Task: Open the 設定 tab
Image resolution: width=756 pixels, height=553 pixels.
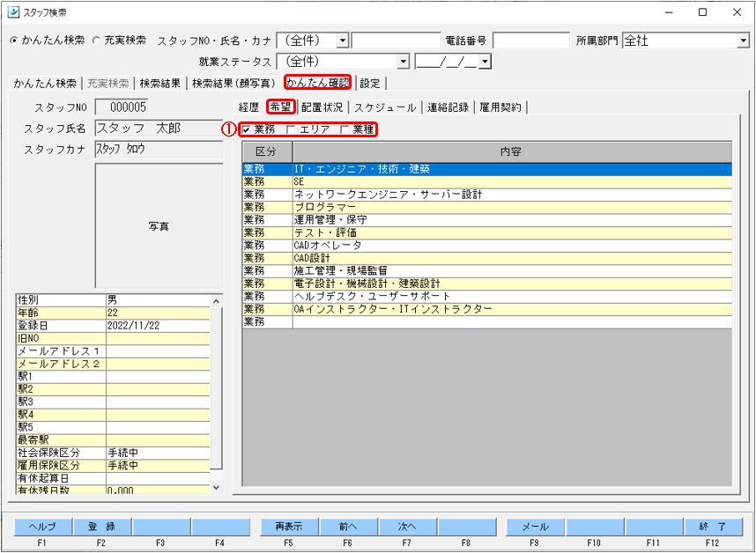Action: [370, 84]
